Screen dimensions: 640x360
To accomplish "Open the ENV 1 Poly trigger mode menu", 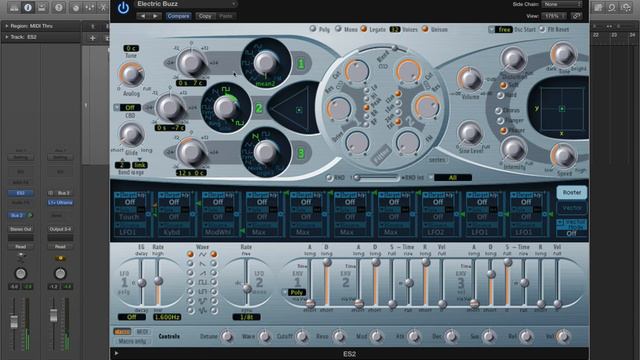I will click(294, 292).
